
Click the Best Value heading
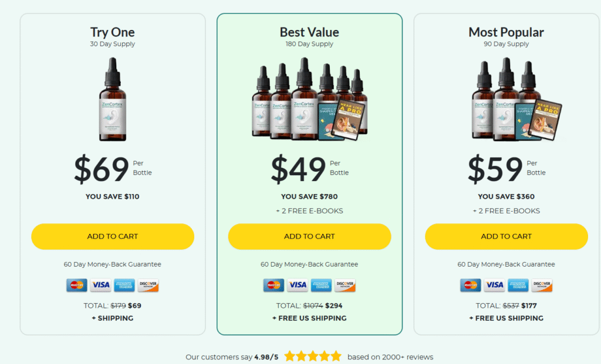pyautogui.click(x=309, y=32)
